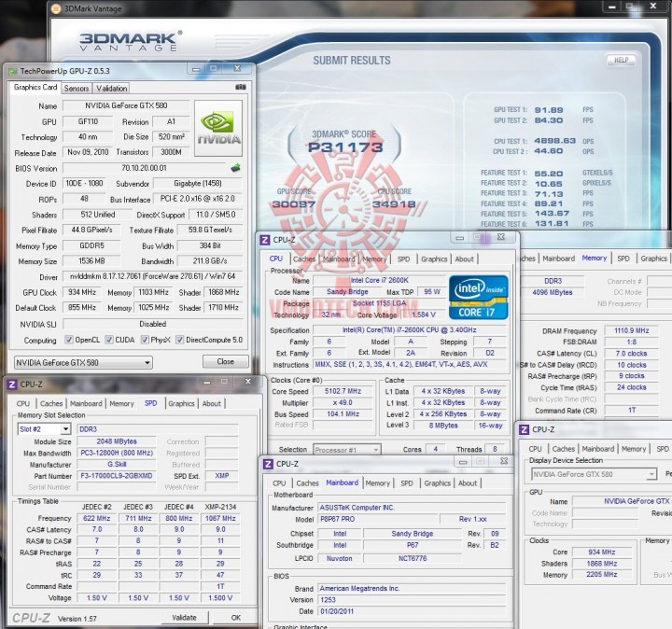This screenshot has height=629, width=672.
Task: Click the GPU-Z screenshot camera icon
Action: coord(241,87)
